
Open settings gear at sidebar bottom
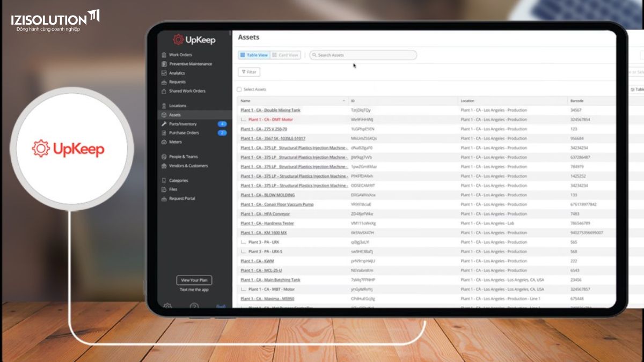pyautogui.click(x=167, y=306)
